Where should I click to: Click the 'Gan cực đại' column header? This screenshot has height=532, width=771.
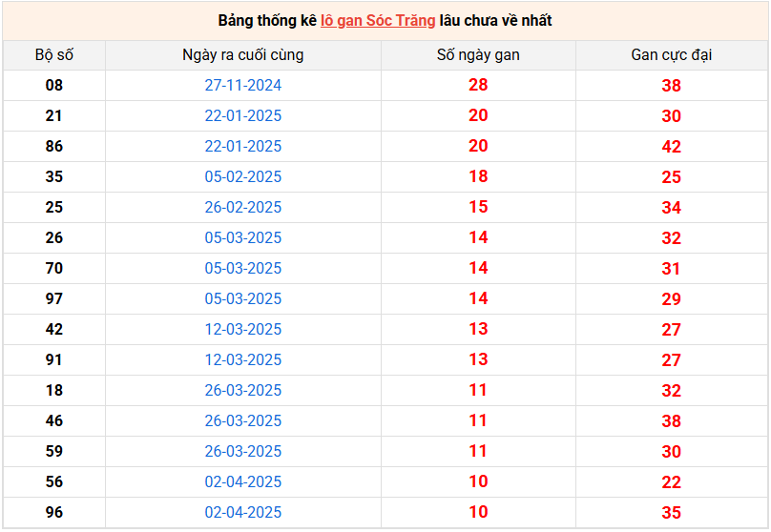click(671, 55)
